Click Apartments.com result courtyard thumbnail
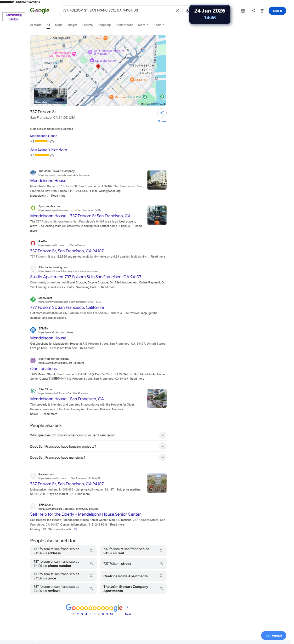Screen dimensions: 294x644 pos(157,215)
